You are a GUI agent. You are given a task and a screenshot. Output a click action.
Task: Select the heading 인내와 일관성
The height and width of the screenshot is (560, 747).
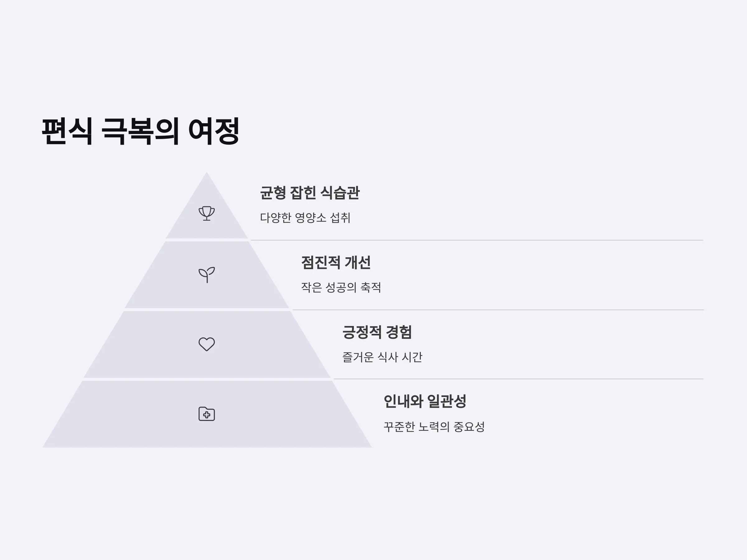425,401
